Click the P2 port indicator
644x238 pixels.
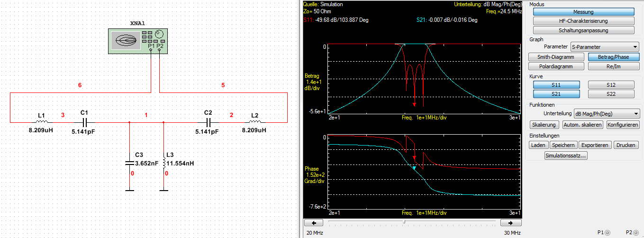click(636, 232)
